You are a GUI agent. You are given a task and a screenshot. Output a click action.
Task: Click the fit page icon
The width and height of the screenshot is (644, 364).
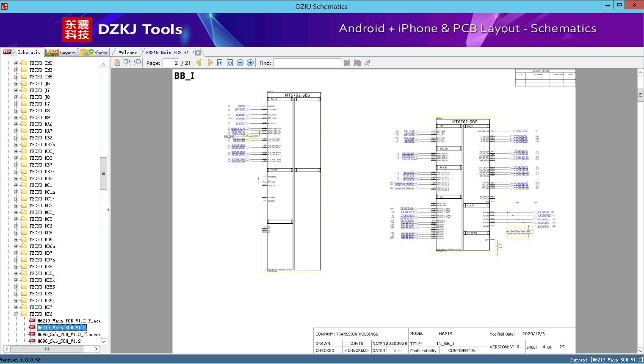click(230, 63)
